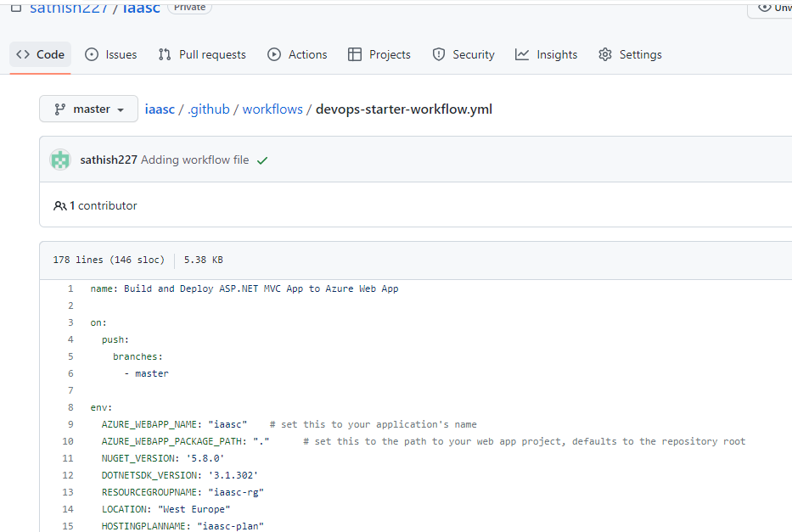Open repository Settings tab
This screenshot has height=532, width=792.
pos(630,54)
